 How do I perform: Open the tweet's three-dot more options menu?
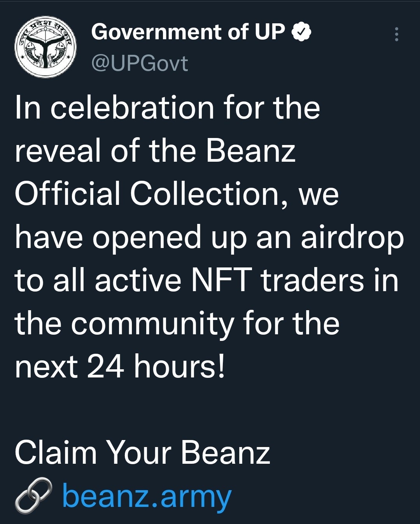pos(396,34)
